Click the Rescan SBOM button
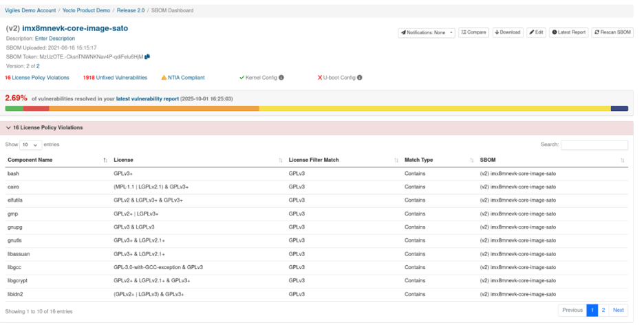 coord(612,32)
